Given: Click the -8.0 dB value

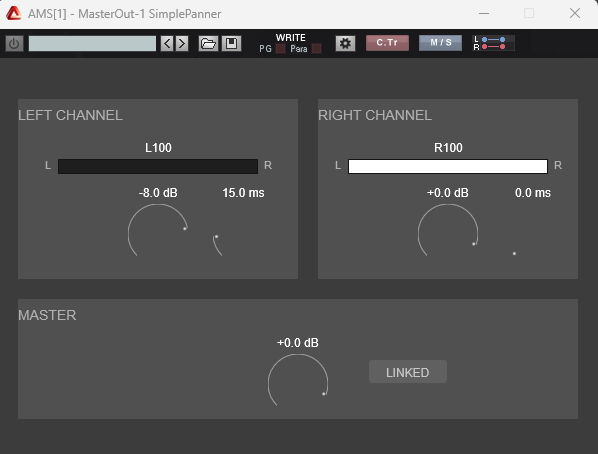Looking at the screenshot, I should (158, 193).
